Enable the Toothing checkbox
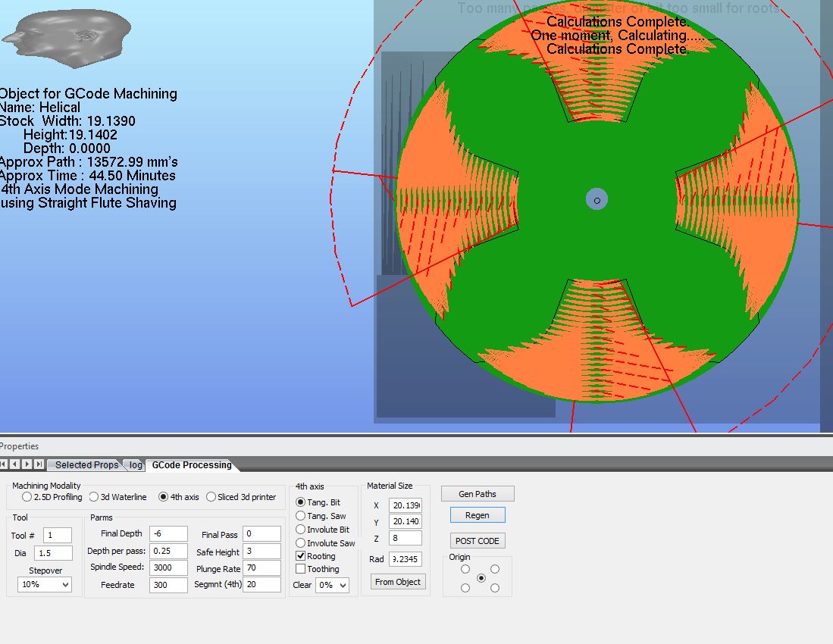 tap(301, 569)
